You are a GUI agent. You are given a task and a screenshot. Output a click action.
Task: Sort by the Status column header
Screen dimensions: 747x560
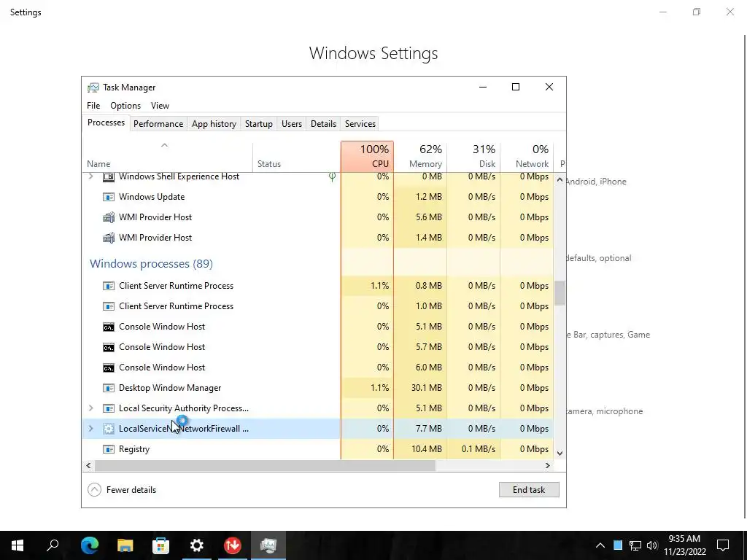point(296,157)
